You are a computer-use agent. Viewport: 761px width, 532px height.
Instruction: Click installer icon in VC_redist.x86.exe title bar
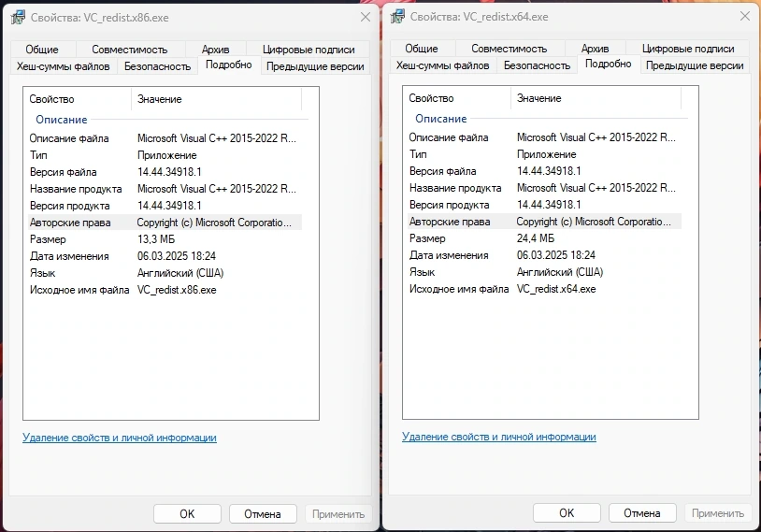click(x=18, y=18)
